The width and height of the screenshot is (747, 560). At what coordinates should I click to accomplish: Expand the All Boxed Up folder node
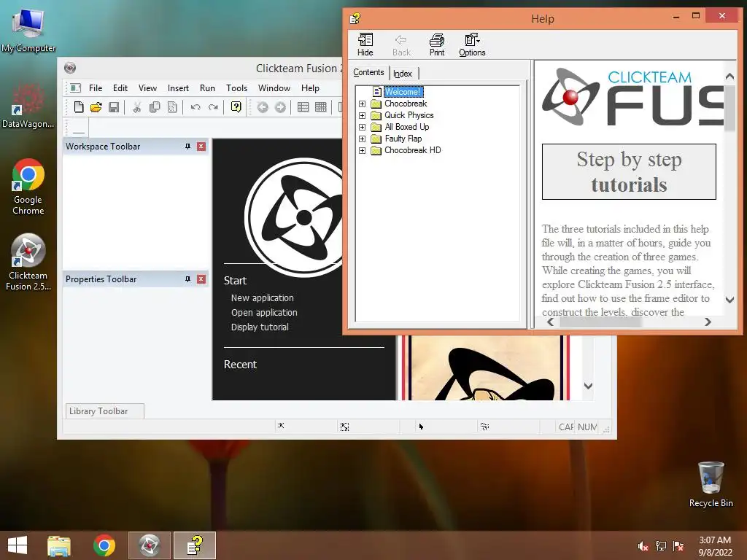tap(362, 127)
